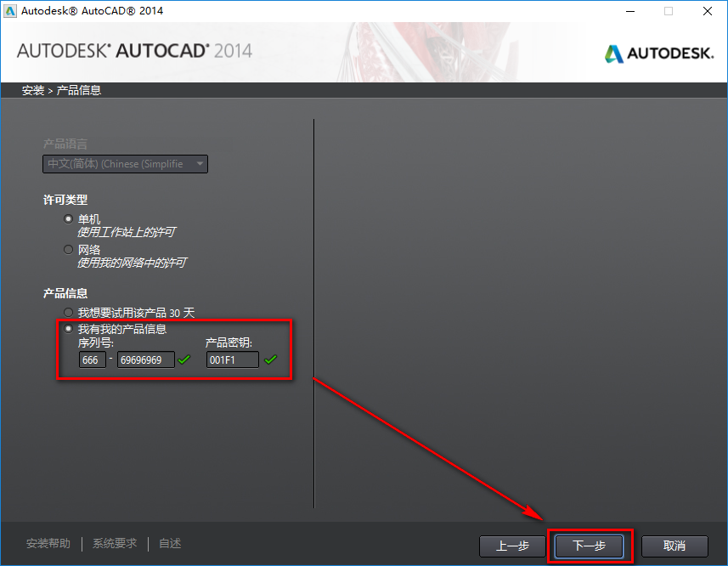Open the 自述 readme link
The width and height of the screenshot is (728, 566).
168,543
